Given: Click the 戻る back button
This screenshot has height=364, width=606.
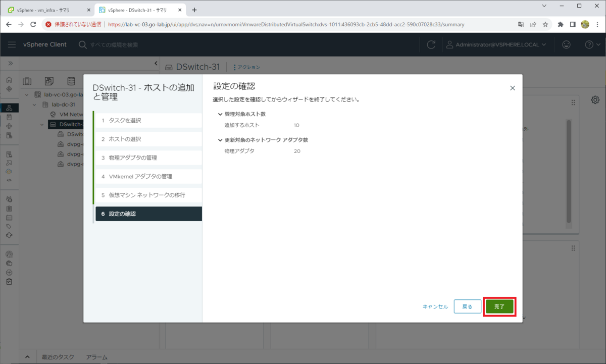Looking at the screenshot, I should (x=468, y=306).
